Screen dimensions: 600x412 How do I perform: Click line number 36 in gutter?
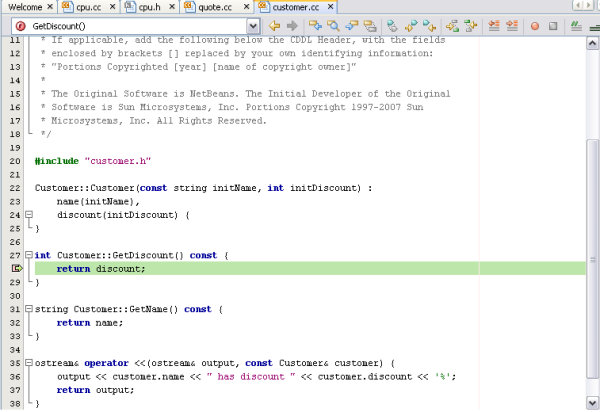click(x=15, y=377)
